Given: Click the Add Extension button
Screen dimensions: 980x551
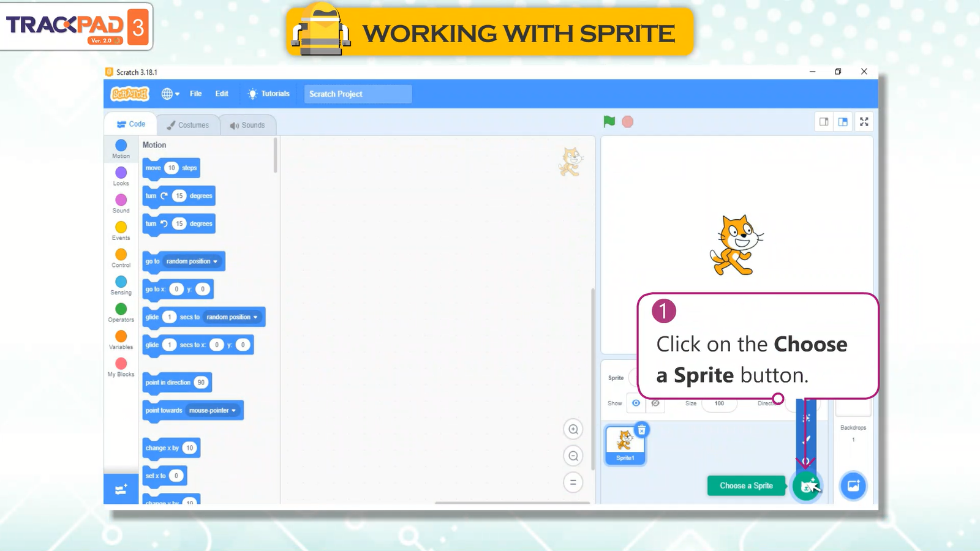Looking at the screenshot, I should [x=121, y=489].
